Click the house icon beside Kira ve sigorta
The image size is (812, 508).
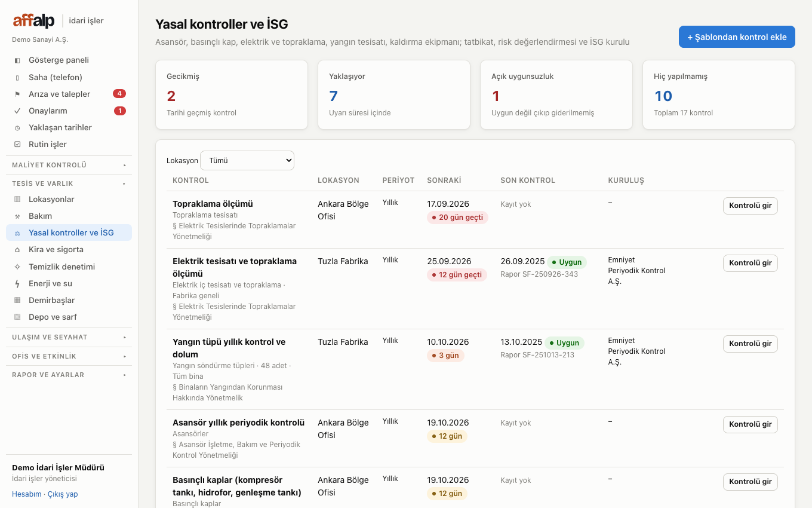[x=17, y=249]
